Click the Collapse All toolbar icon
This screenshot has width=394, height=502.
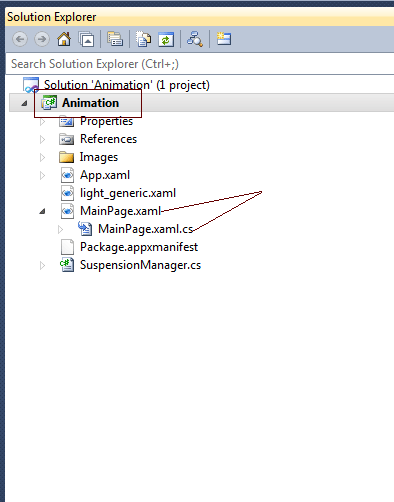[86, 39]
